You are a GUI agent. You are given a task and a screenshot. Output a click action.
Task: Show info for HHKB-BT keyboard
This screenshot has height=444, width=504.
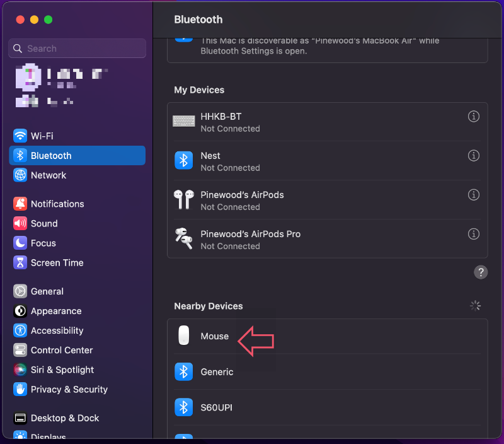[x=474, y=116]
